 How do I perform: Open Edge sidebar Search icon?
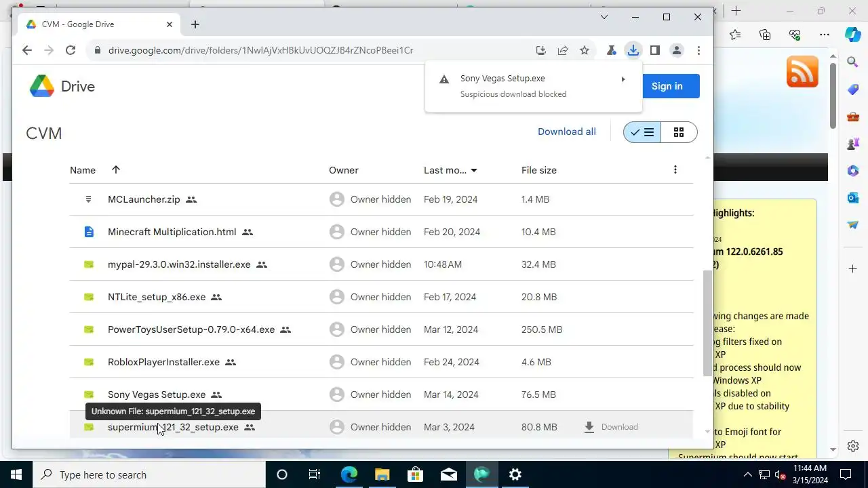click(x=853, y=62)
